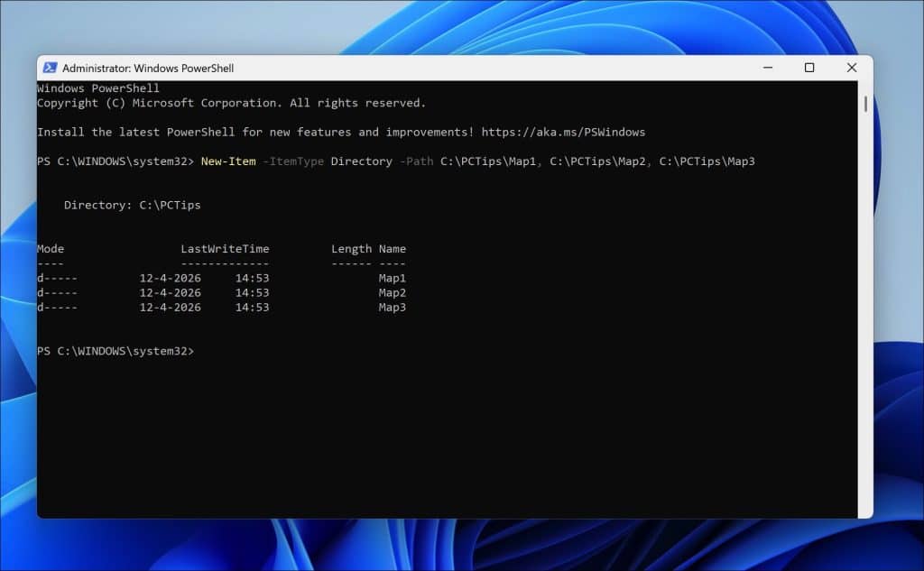Click Map3 in the Name column
The image size is (924, 571).
click(393, 308)
